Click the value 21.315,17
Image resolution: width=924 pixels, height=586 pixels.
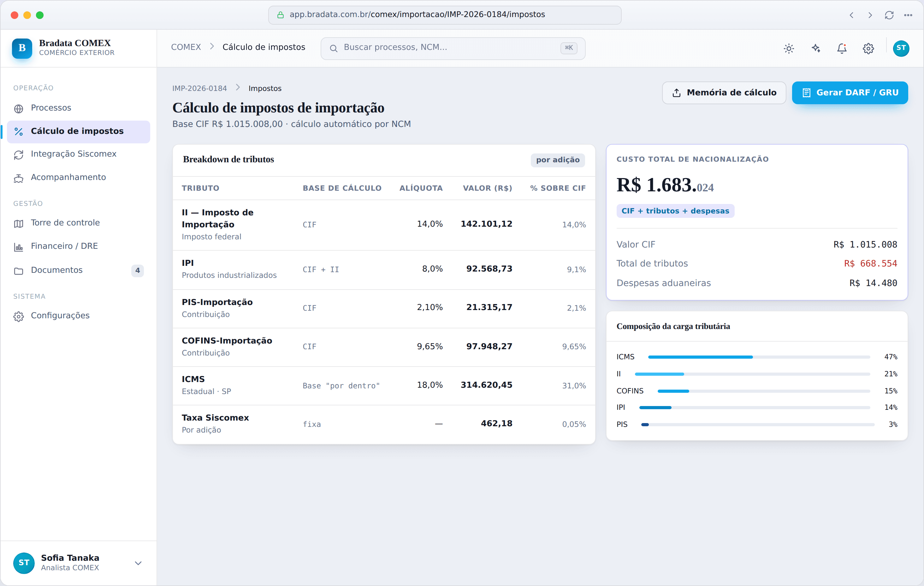pyautogui.click(x=489, y=307)
